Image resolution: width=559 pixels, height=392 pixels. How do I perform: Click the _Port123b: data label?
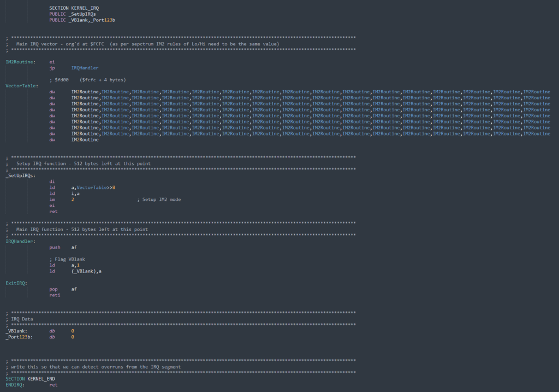click(19, 337)
